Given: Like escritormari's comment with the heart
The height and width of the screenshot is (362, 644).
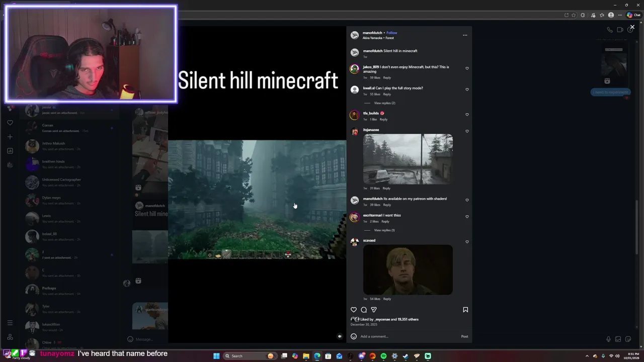Looking at the screenshot, I should pyautogui.click(x=467, y=217).
